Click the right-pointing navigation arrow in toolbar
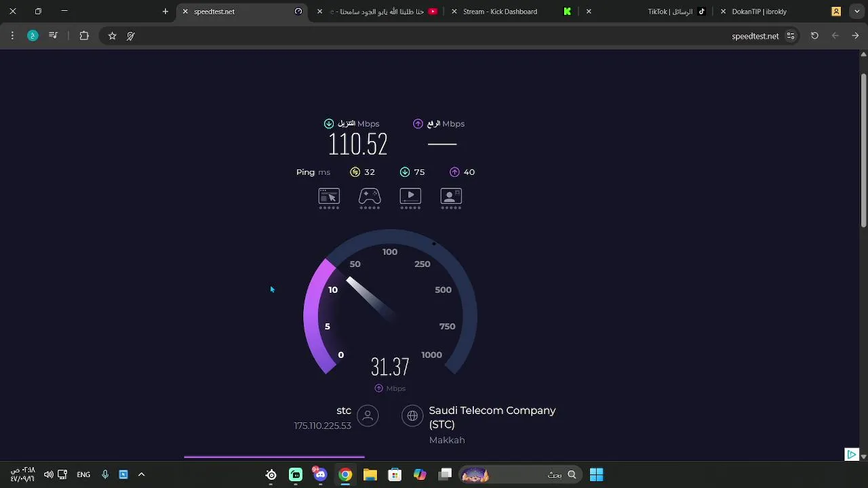Image resolution: width=868 pixels, height=488 pixels. (x=855, y=36)
